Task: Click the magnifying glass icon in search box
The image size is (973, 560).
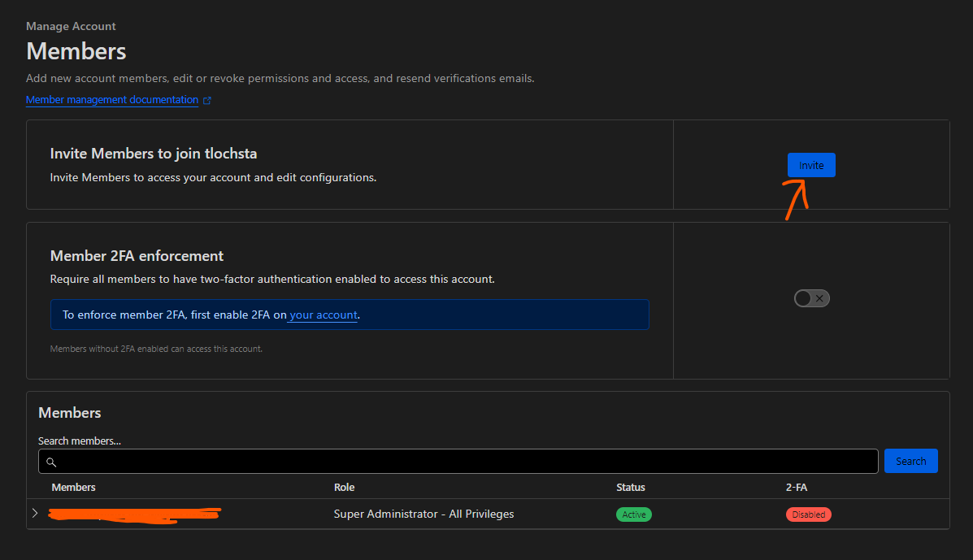Action: (x=51, y=462)
